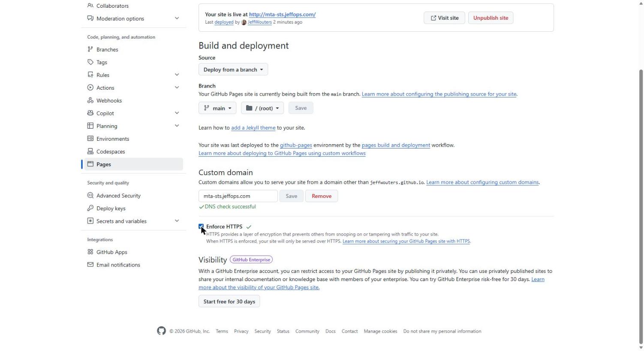Viewport: 644px width, 351px height.
Task: Click Start free for 30 days button
Action: (x=229, y=301)
